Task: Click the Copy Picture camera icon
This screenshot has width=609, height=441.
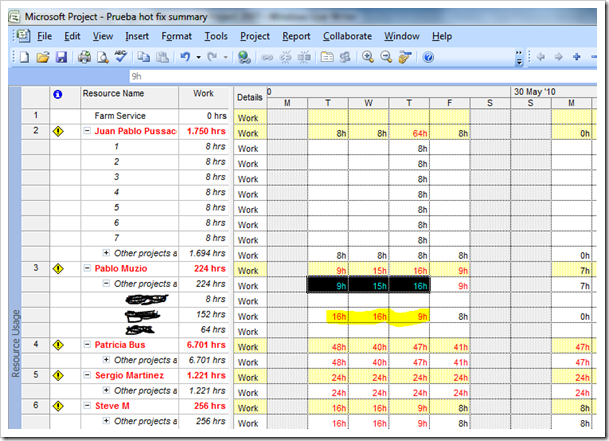Action: (x=405, y=57)
